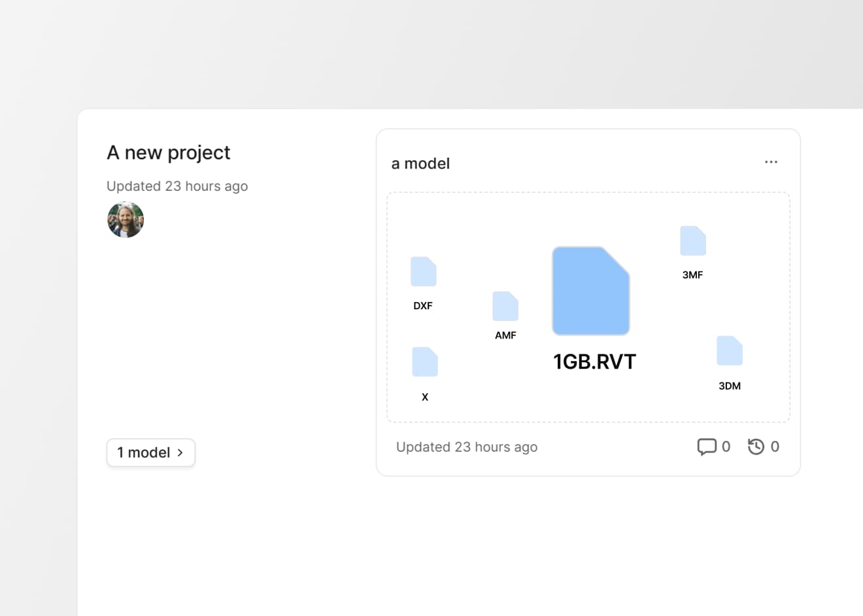Open the comments icon on the model card
The height and width of the screenshot is (616, 863).
[x=706, y=447]
